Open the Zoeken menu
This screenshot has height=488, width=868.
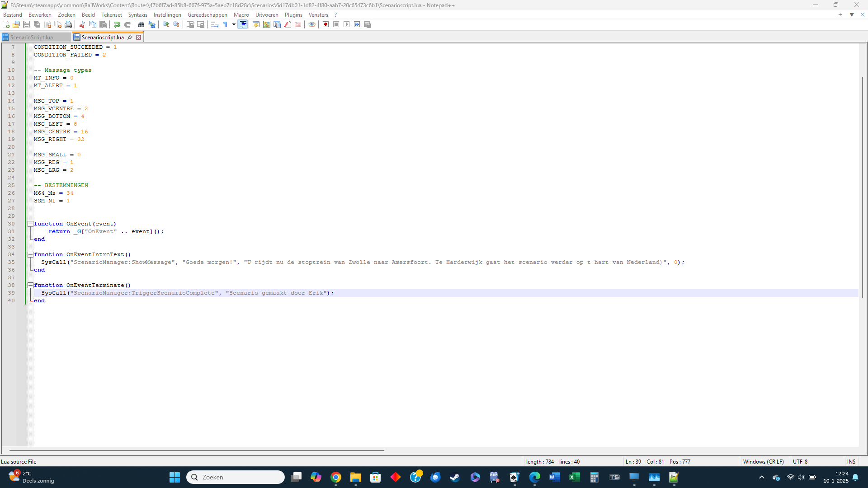(x=66, y=15)
